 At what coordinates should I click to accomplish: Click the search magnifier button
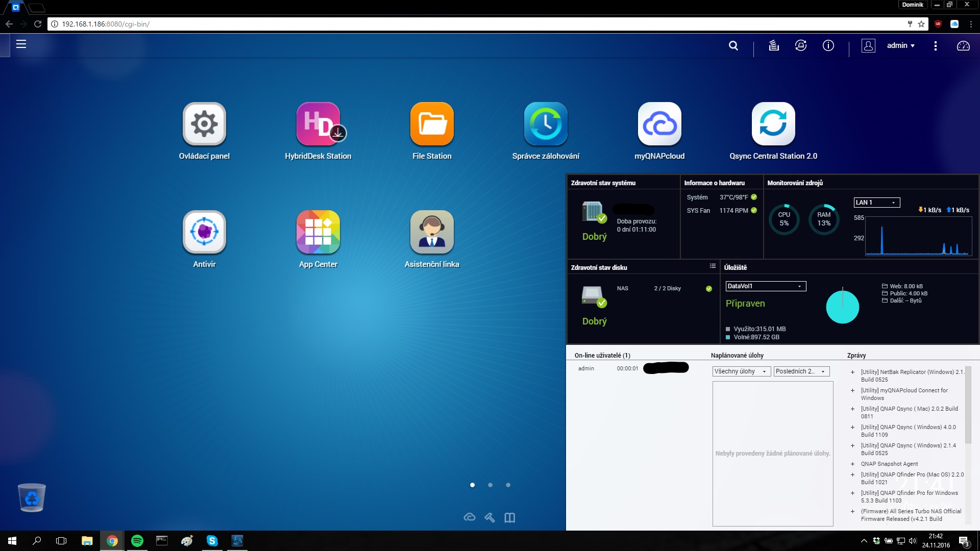point(733,46)
